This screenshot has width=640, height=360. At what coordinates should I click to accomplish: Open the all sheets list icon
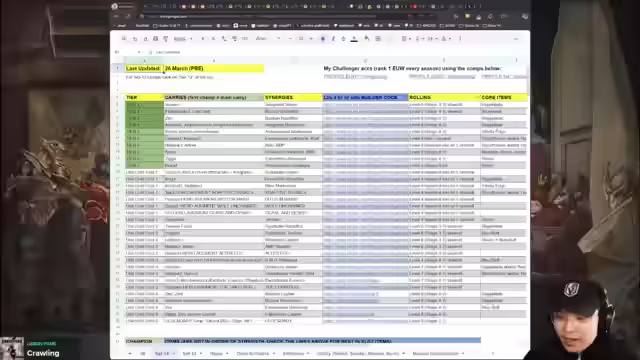tap(142, 353)
